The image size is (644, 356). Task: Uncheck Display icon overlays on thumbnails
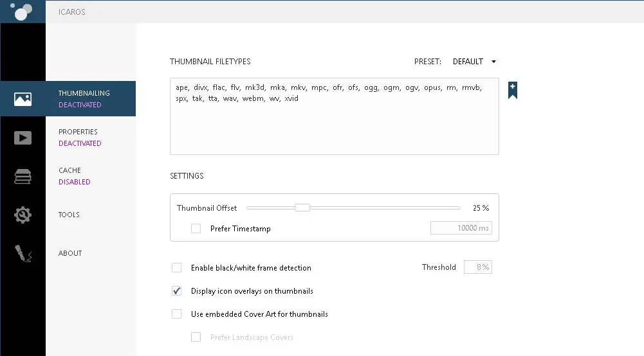176,291
